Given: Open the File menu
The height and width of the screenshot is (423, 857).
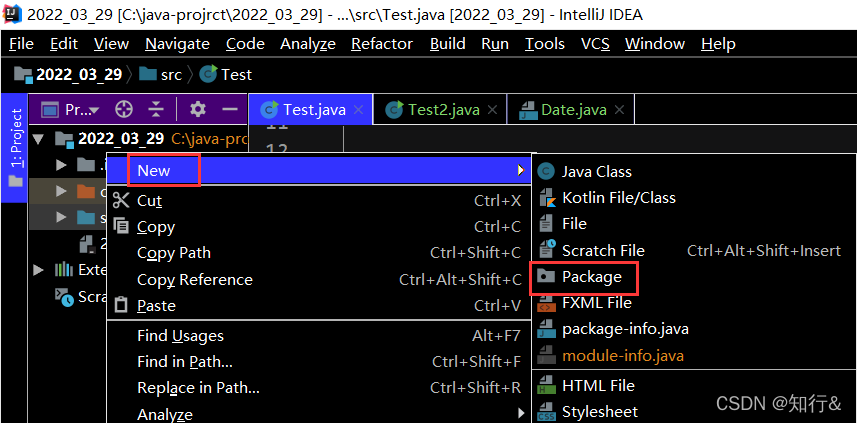Looking at the screenshot, I should (x=21, y=44).
